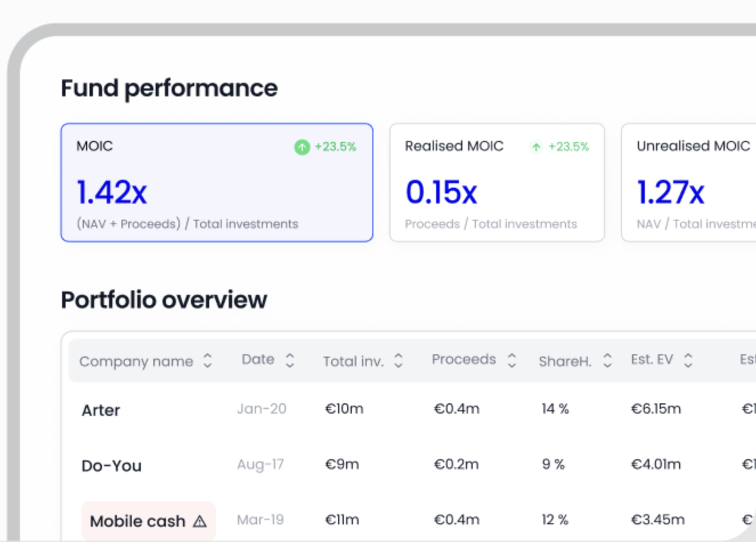This screenshot has height=542, width=756.
Task: Open the Mobile cash company
Action: 148,521
